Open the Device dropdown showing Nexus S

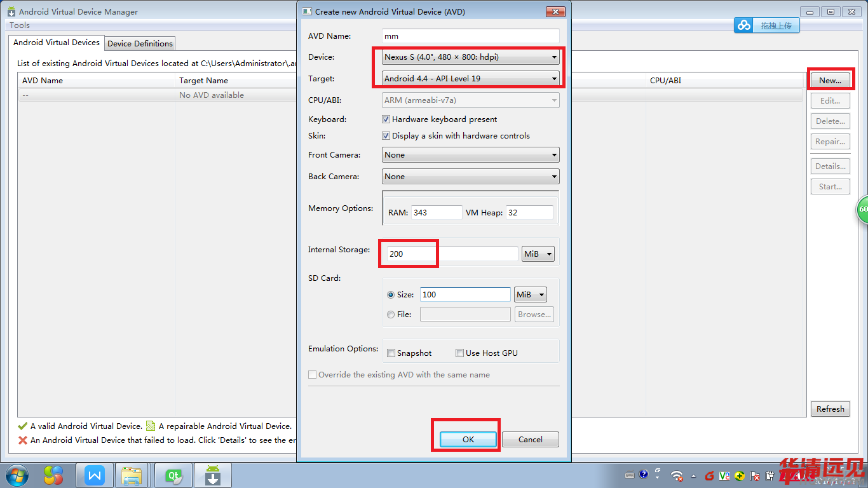coord(471,57)
